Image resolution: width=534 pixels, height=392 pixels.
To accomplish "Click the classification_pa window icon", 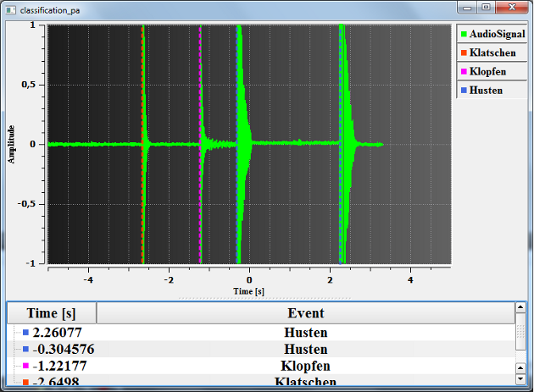I will pos(10,10).
